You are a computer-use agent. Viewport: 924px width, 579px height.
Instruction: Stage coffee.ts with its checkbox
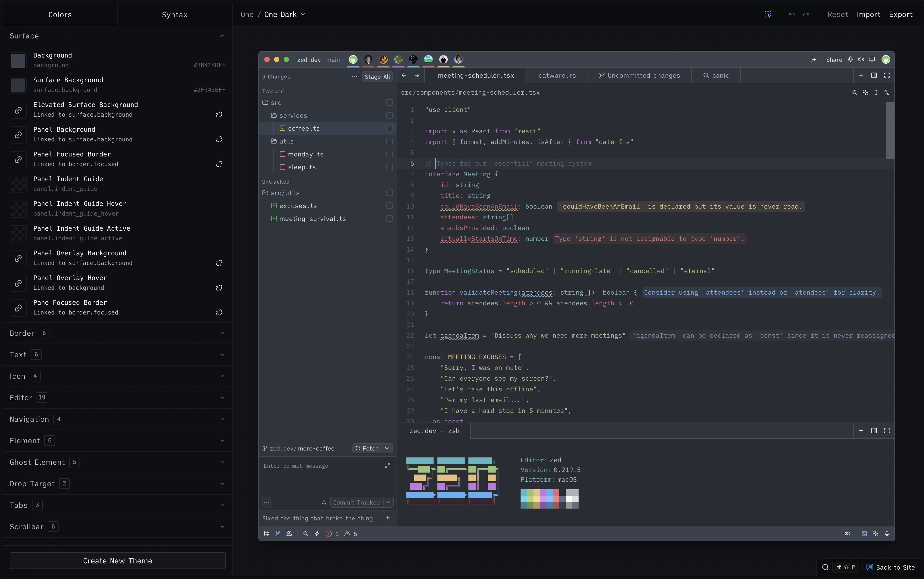tap(389, 128)
